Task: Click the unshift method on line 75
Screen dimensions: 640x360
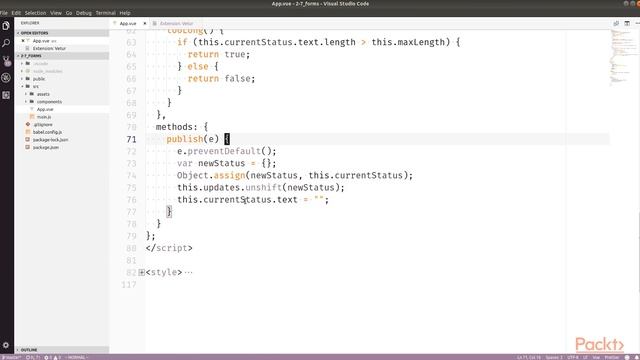Action: tap(264, 188)
